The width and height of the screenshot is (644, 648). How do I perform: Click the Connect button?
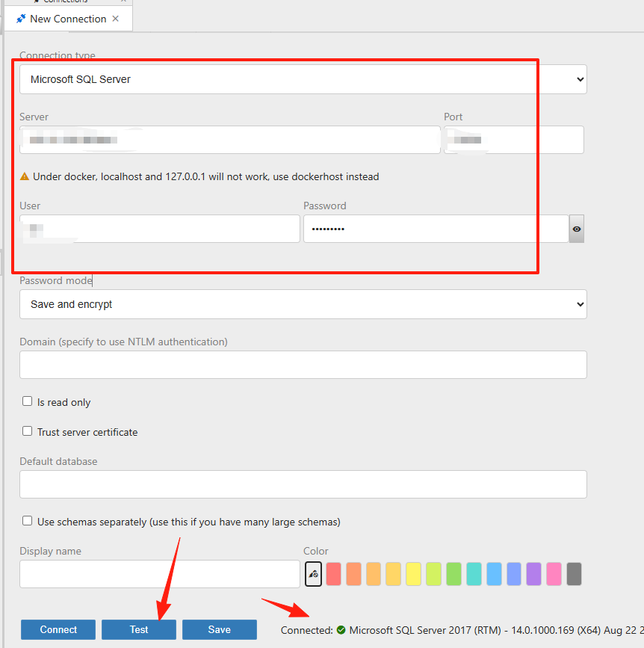[58, 629]
